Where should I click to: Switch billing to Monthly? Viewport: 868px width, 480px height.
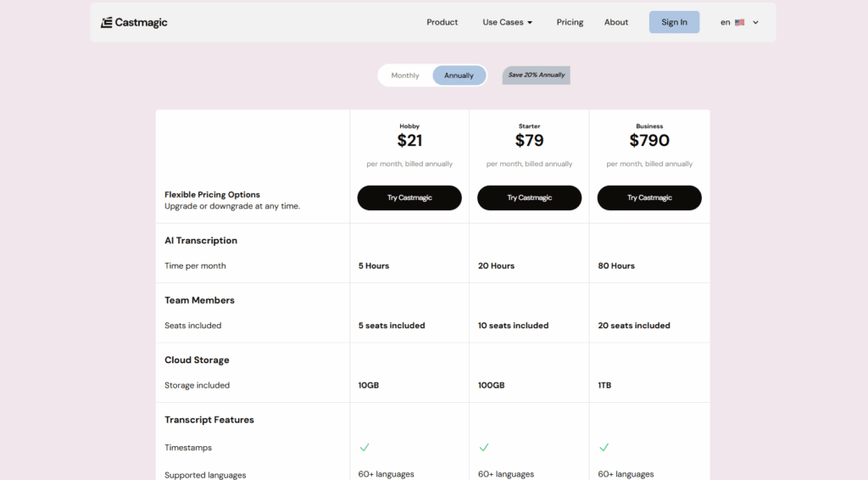[x=405, y=75]
